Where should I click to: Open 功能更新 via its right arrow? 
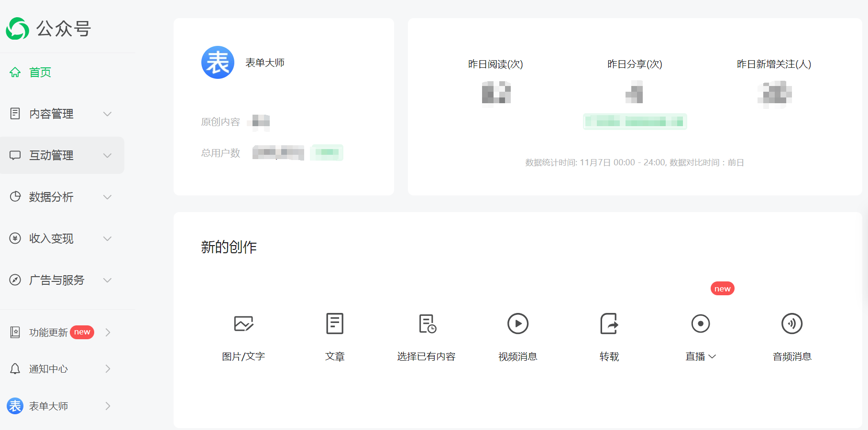coord(108,332)
